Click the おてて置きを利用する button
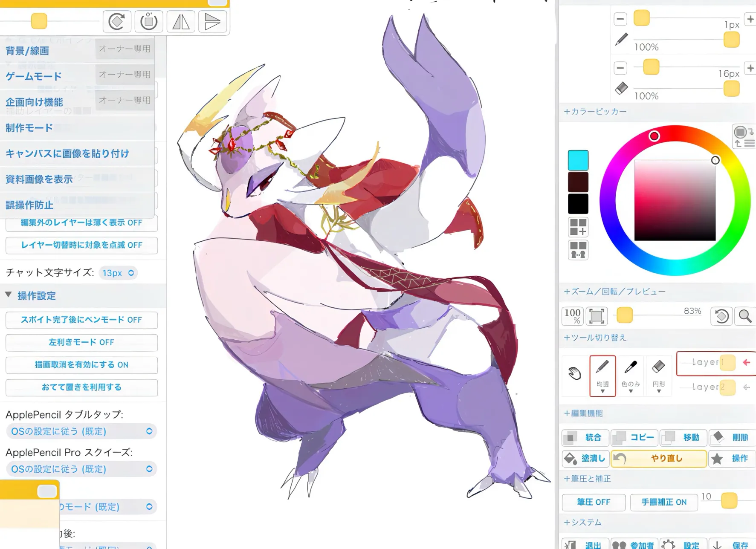Screen dimensions: 756x549 (81, 387)
